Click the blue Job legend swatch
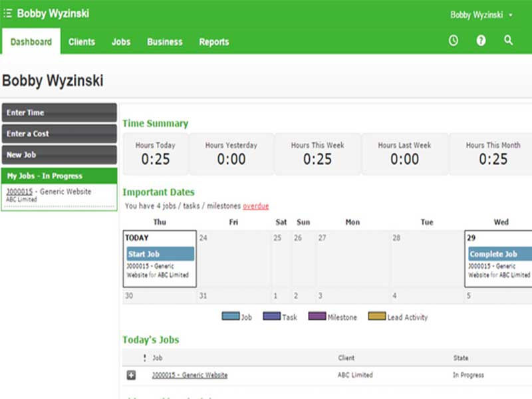Image resolution: width=532 pixels, height=399 pixels. pyautogui.click(x=231, y=317)
